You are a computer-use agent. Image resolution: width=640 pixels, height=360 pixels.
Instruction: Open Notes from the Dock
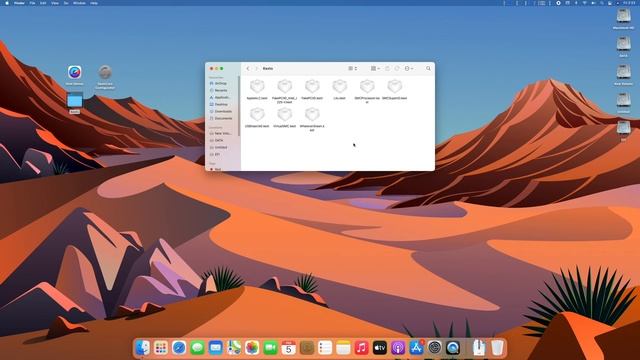tap(343, 348)
